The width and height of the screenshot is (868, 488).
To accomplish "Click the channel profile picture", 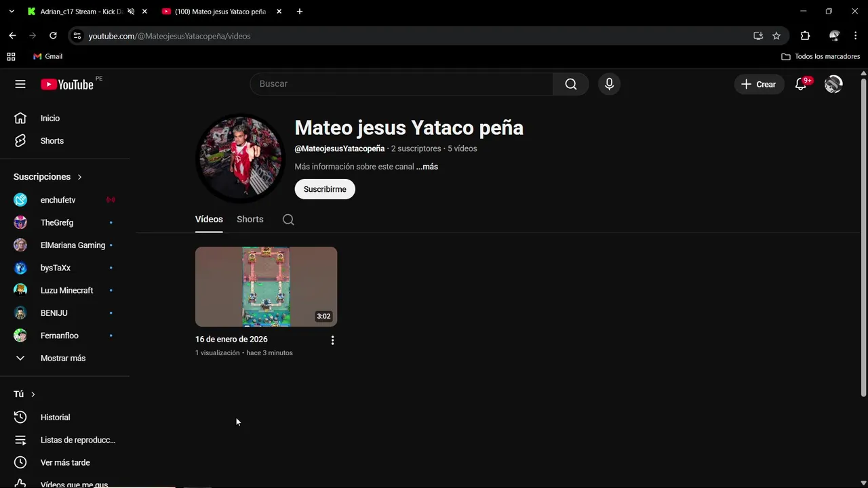I will [x=239, y=159].
